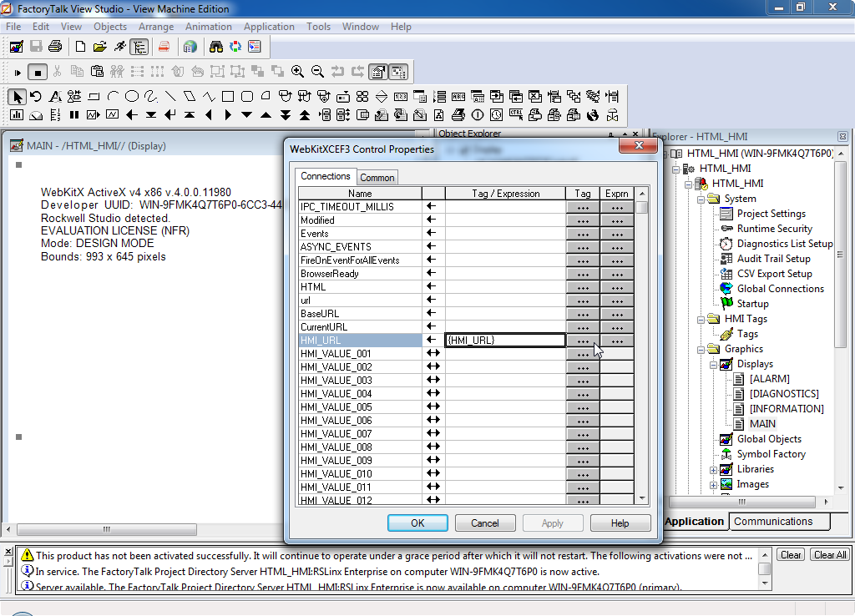Select the Time and Date clock icon
855x616 pixels.
click(x=497, y=115)
